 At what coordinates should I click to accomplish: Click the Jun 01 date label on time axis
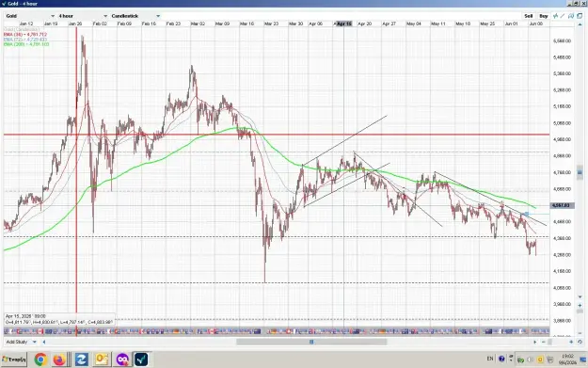pos(511,24)
